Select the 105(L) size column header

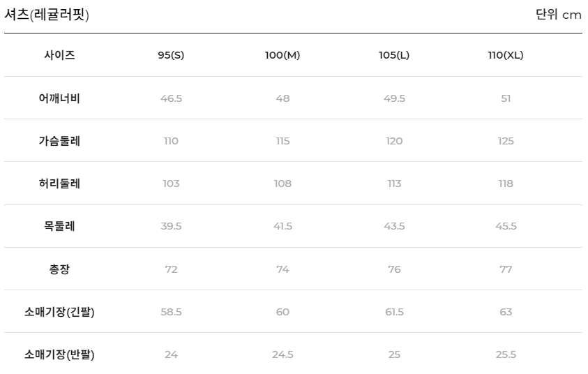point(394,56)
